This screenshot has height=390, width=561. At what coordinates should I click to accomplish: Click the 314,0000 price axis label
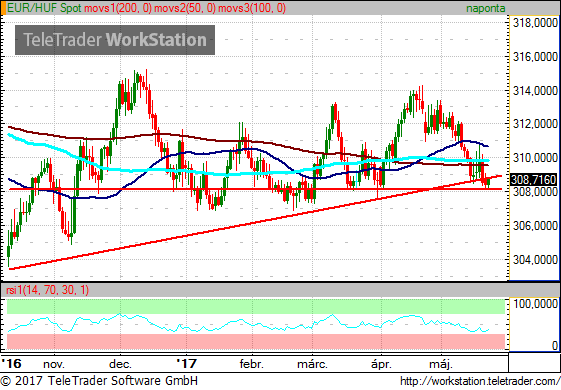click(x=535, y=91)
